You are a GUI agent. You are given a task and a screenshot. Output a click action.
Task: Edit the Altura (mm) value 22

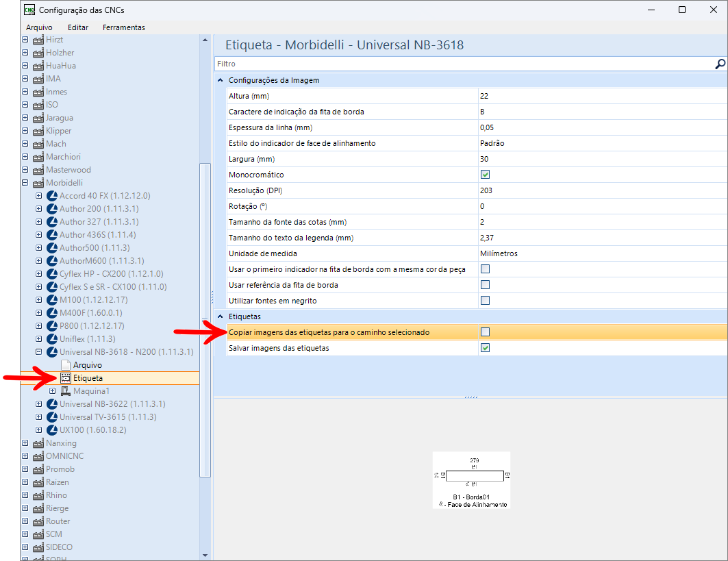602,96
